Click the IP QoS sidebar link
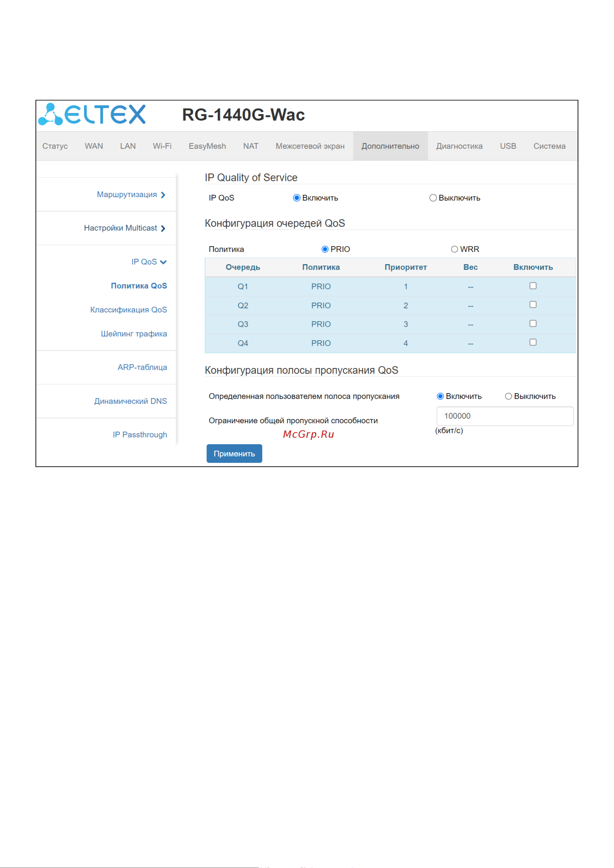 144,262
